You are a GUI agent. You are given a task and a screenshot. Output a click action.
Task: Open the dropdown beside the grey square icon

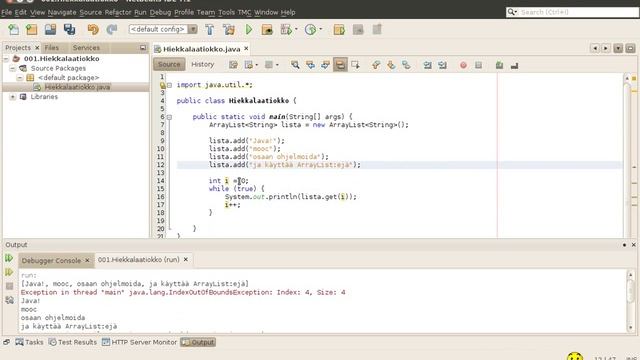pyautogui.click(x=277, y=65)
